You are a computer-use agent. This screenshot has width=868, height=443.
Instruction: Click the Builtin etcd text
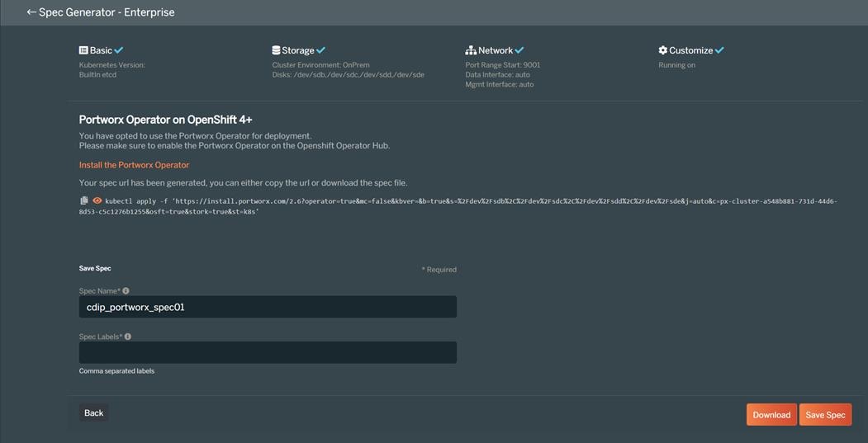pyautogui.click(x=98, y=75)
